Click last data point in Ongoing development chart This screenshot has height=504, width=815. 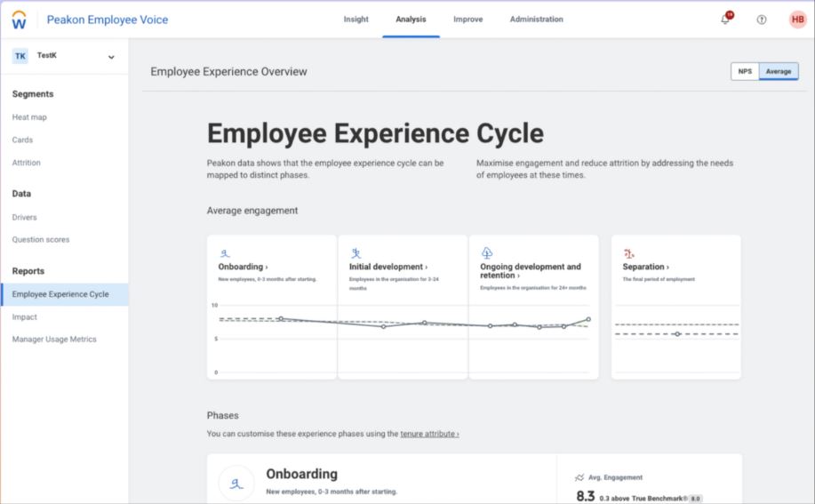click(x=588, y=319)
